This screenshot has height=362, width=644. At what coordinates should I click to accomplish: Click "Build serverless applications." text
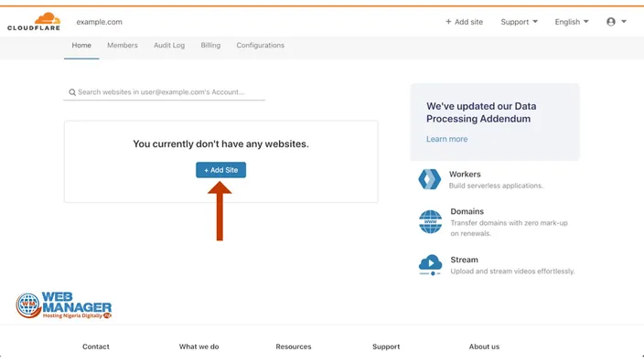[496, 186]
